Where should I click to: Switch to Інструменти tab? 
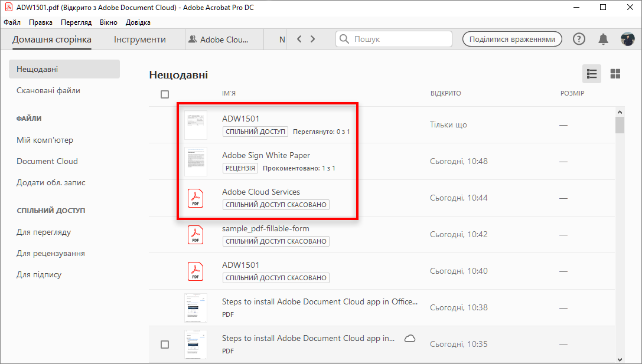(x=139, y=40)
